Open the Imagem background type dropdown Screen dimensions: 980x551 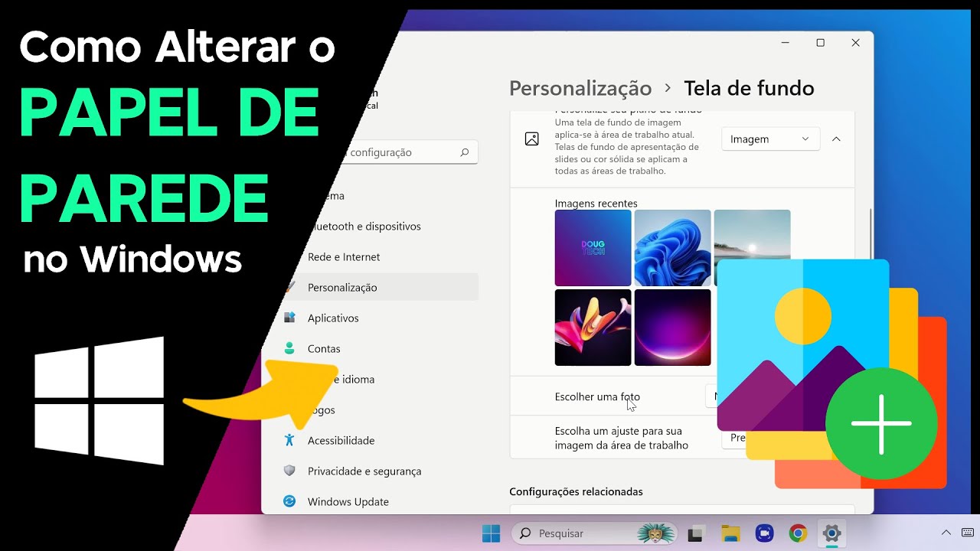[x=770, y=139]
